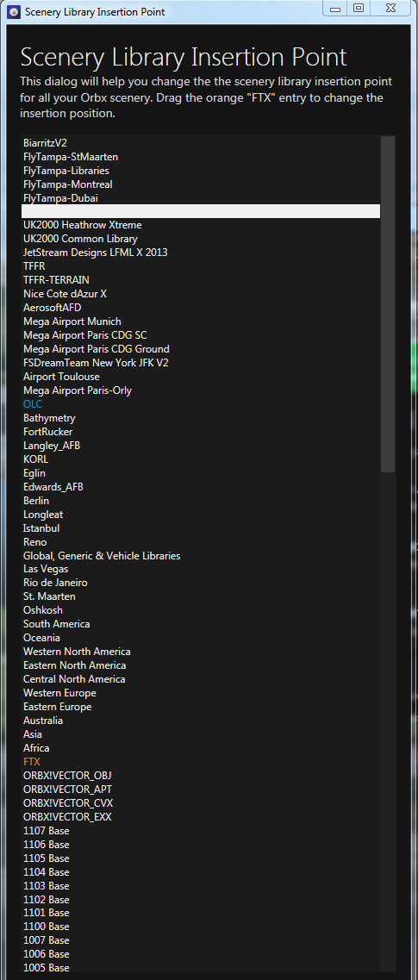The width and height of the screenshot is (418, 980).
Task: Select the 1103 Base entry
Action: (x=47, y=886)
